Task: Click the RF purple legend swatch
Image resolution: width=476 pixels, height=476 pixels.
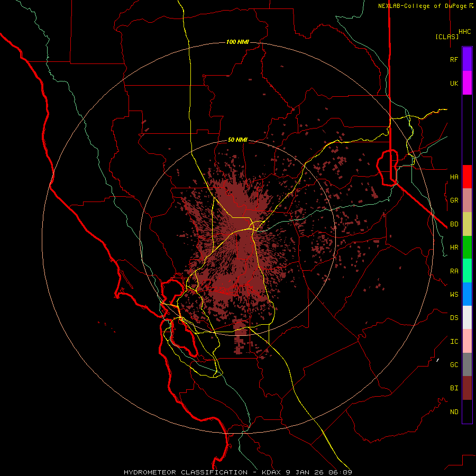Action: (x=467, y=59)
